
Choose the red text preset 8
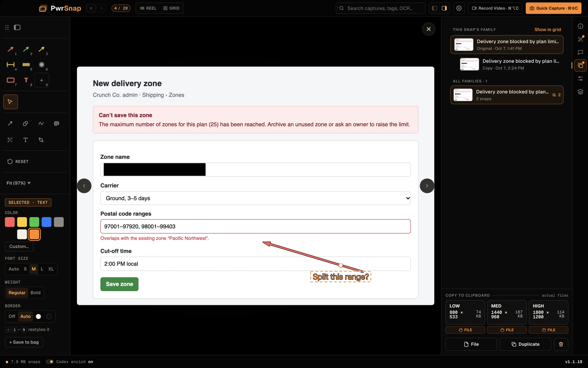[26, 80]
